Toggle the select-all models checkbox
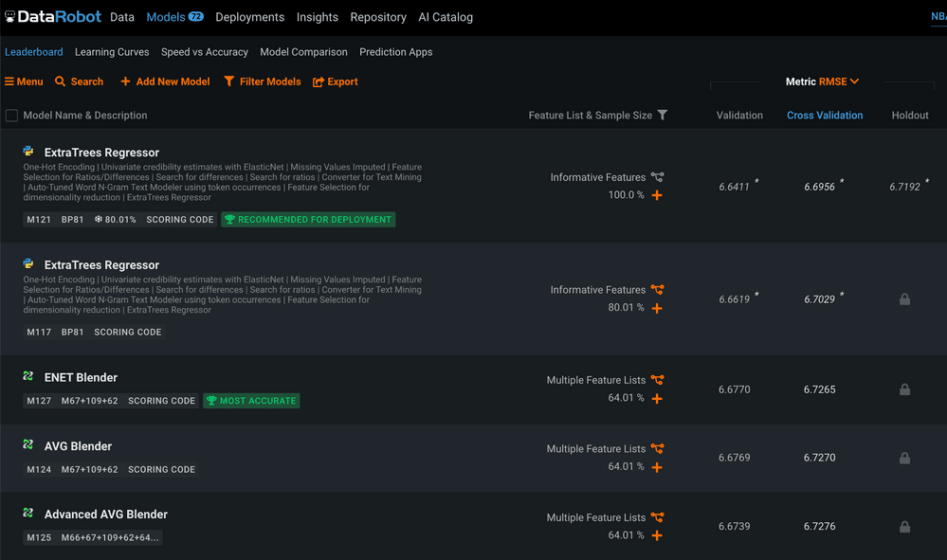This screenshot has width=947, height=560. click(11, 116)
